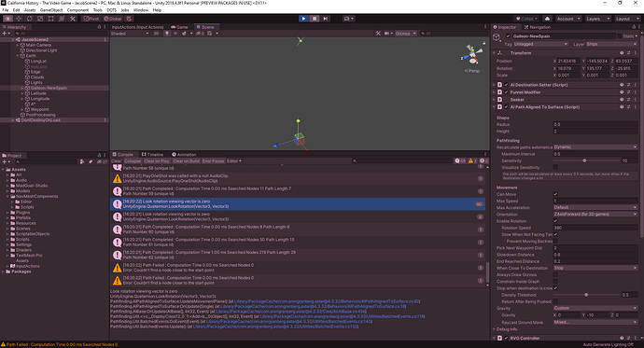This screenshot has height=348, width=644.
Task: Open Funnel Modifier help icon
Action: coord(622,92)
